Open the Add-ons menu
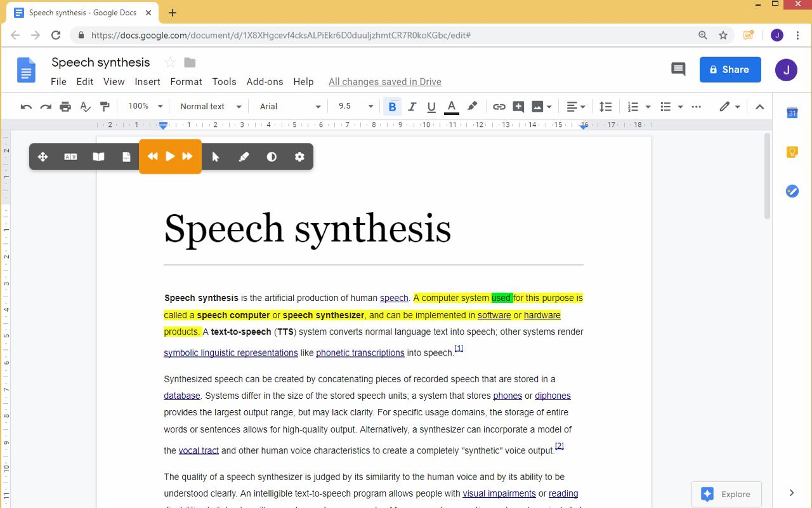This screenshot has height=508, width=812. (265, 81)
